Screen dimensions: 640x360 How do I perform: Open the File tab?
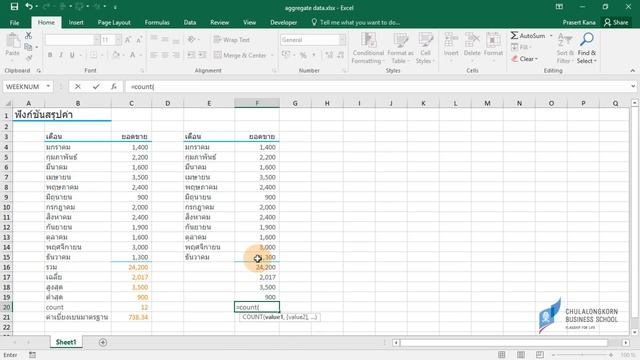click(x=14, y=22)
